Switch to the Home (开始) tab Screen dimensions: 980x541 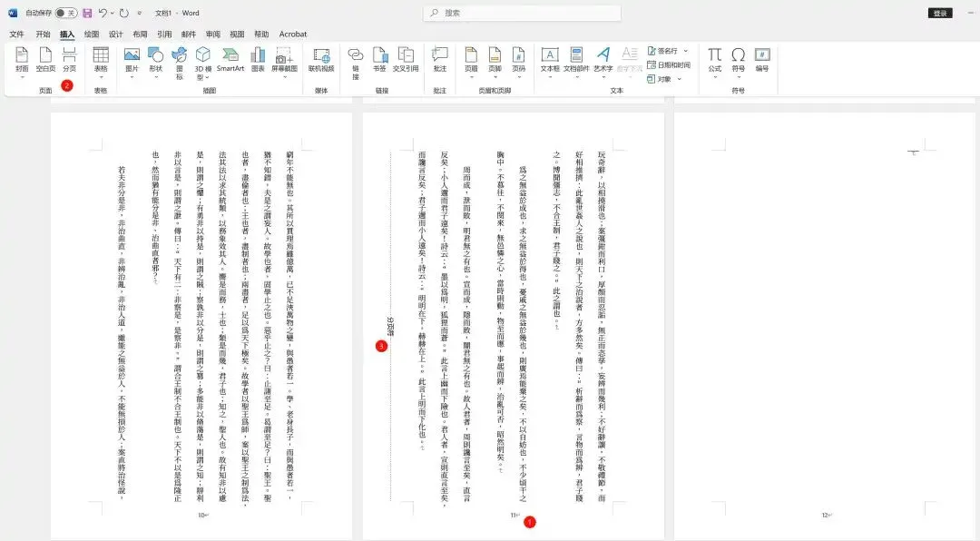pos(43,34)
